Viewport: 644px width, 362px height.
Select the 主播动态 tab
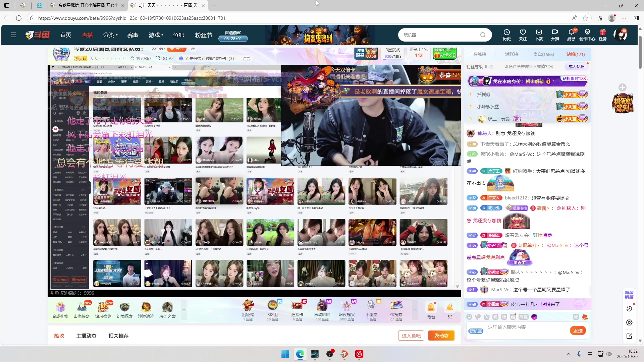(x=86, y=336)
